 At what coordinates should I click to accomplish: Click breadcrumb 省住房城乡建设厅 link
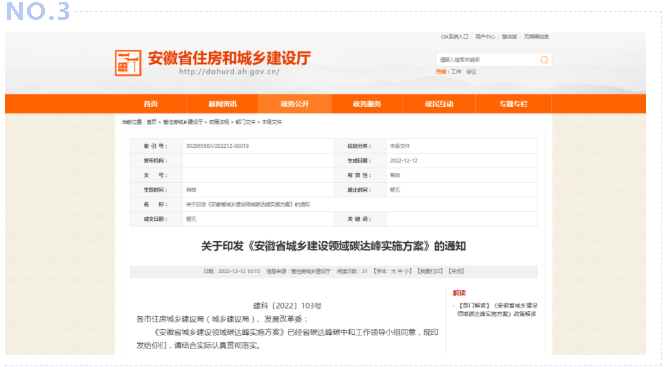183,122
